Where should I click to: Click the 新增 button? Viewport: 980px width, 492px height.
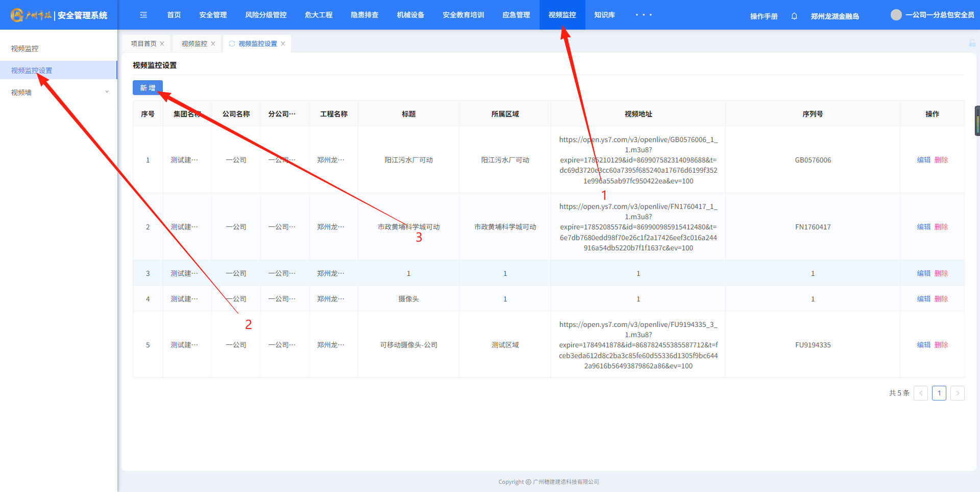tap(148, 88)
